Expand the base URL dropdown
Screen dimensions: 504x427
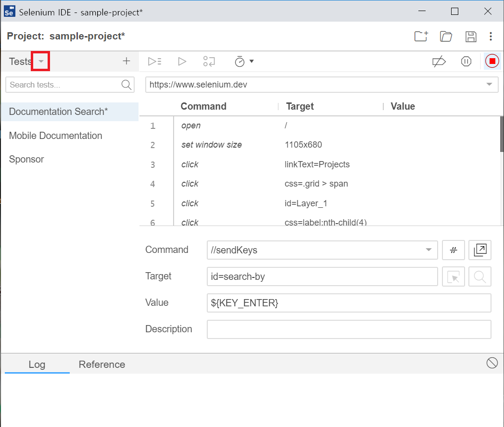tap(489, 85)
